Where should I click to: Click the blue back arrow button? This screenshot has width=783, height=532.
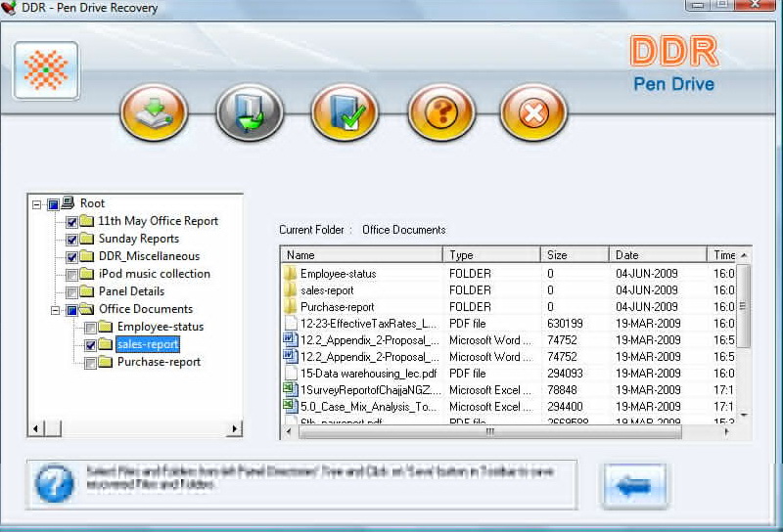pyautogui.click(x=635, y=484)
